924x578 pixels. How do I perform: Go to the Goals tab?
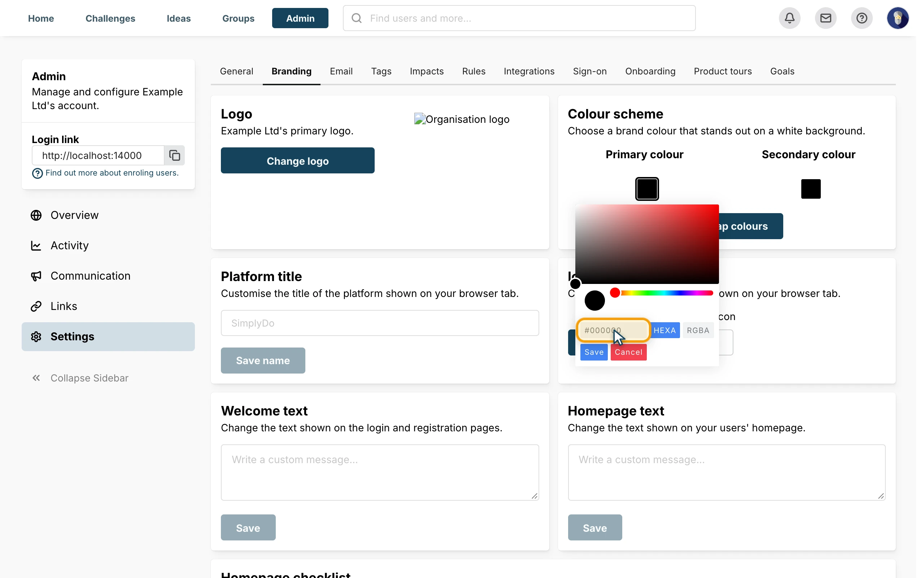click(x=782, y=72)
